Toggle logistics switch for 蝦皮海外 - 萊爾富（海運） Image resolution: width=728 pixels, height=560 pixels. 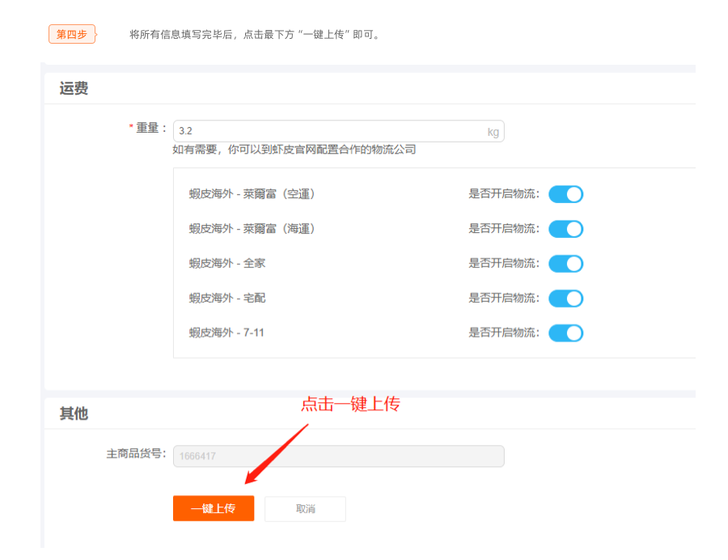pyautogui.click(x=565, y=229)
